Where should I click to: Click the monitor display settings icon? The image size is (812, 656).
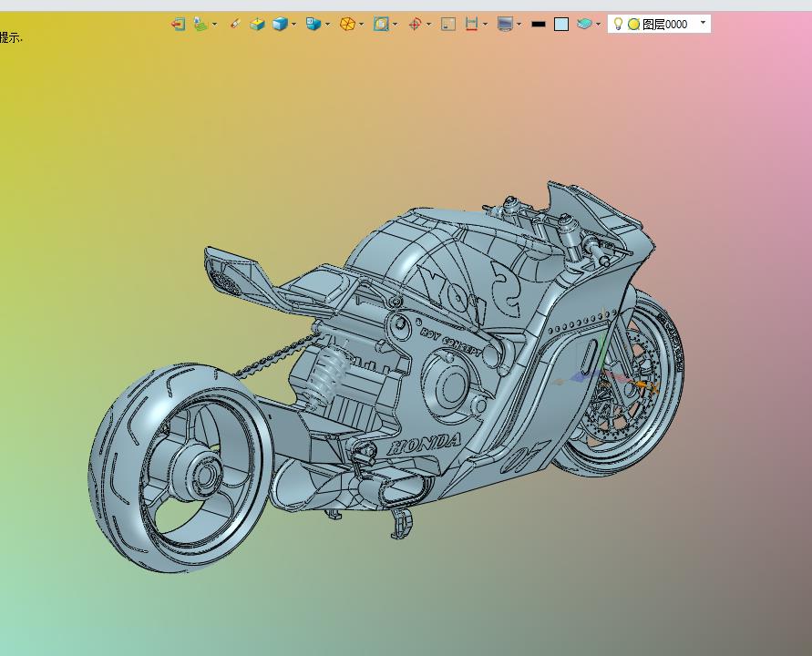pyautogui.click(x=505, y=25)
